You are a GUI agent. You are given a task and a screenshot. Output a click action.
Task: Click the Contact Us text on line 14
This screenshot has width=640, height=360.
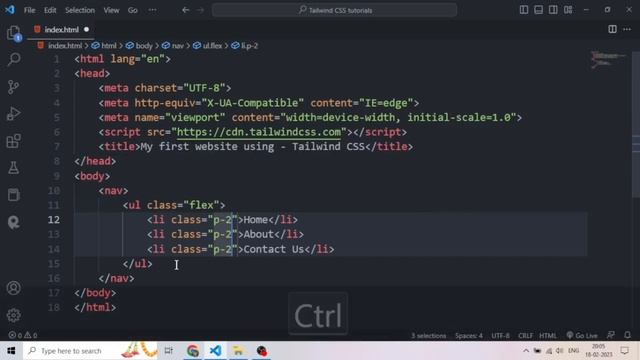tap(274, 249)
